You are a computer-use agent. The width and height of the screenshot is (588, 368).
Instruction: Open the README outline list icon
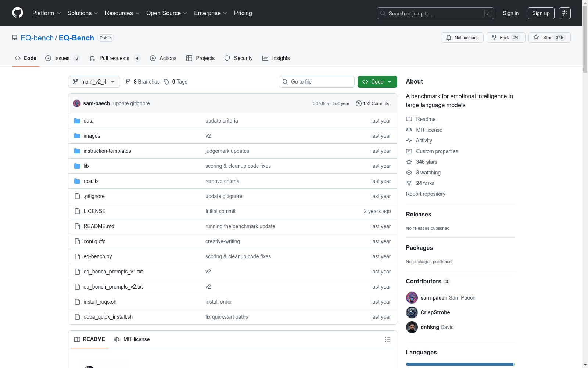coord(388,340)
